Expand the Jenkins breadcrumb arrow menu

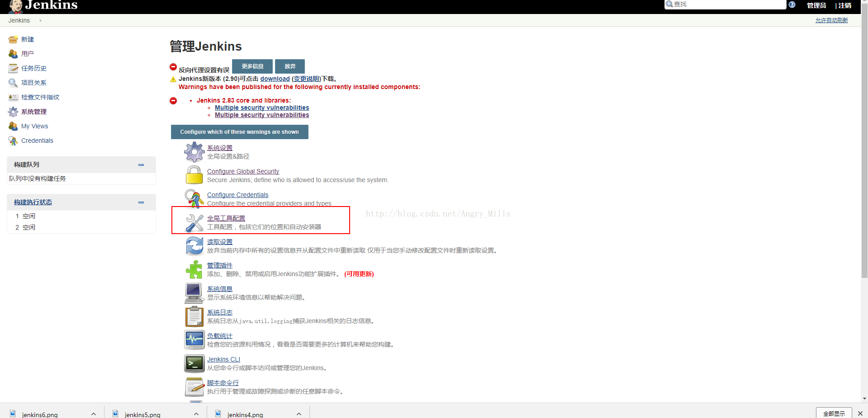pyautogui.click(x=40, y=20)
